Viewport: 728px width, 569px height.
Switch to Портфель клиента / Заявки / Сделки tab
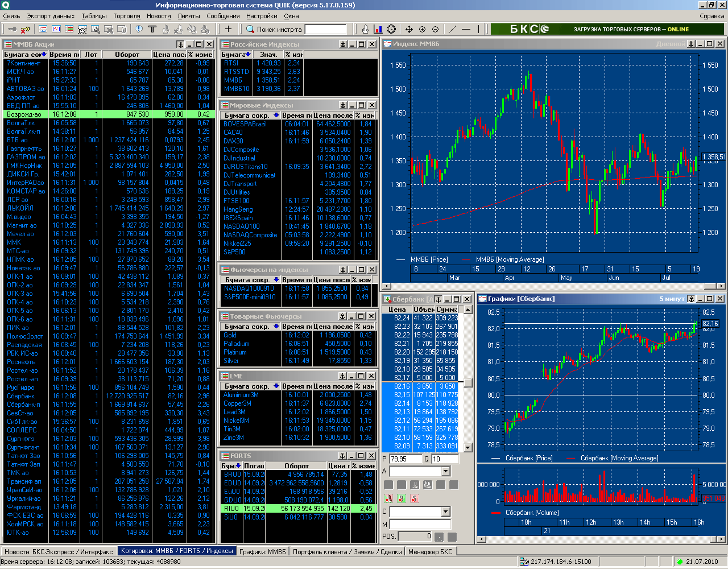coord(348,551)
